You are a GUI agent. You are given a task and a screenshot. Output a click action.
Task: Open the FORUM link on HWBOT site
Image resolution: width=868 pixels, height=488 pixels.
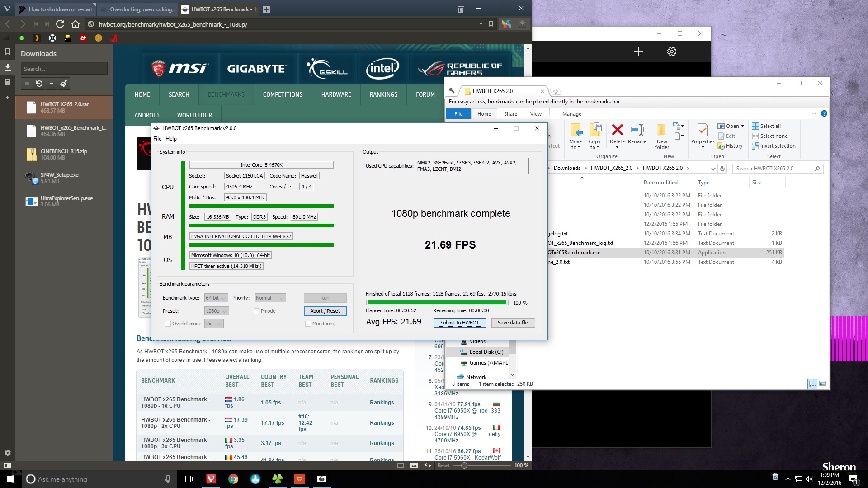(425, 94)
